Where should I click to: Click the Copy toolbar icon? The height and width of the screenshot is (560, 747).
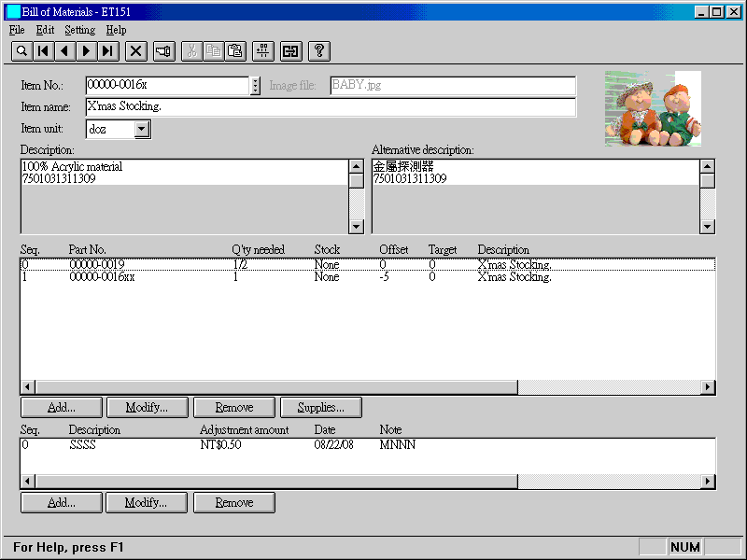(214, 51)
